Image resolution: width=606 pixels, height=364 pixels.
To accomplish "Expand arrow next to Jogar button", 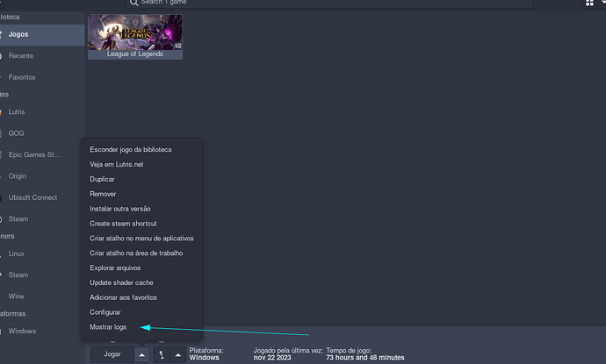I will pos(141,354).
